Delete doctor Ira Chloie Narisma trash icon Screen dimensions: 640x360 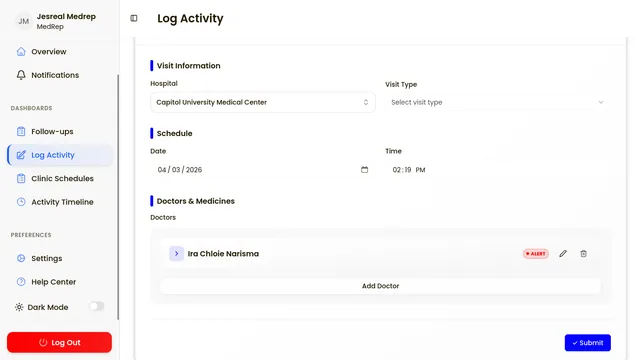(584, 253)
